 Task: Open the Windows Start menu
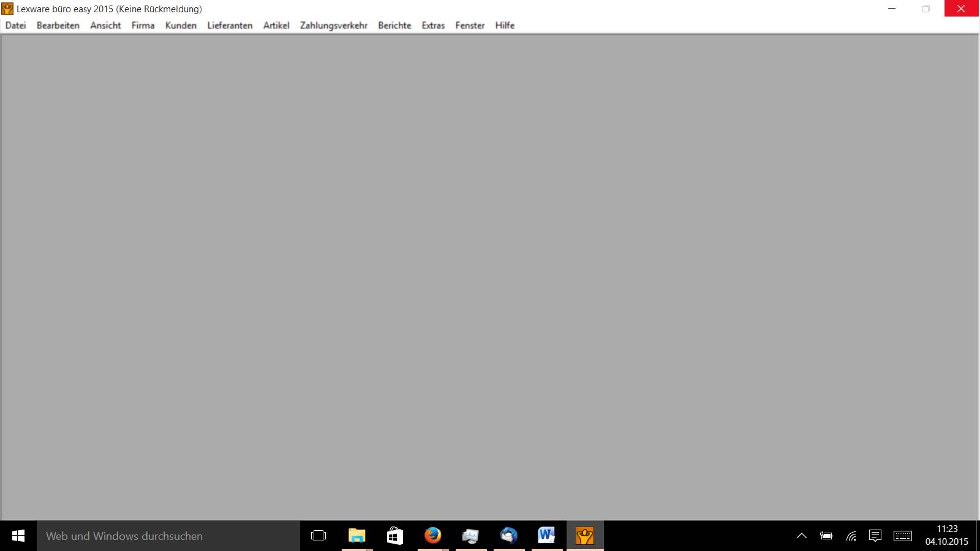(18, 536)
